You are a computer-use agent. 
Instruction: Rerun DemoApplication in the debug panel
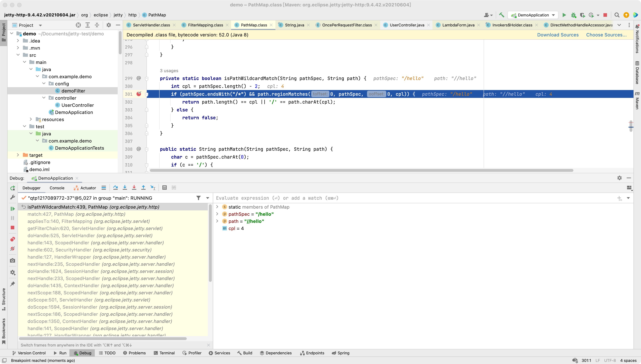[x=13, y=188]
